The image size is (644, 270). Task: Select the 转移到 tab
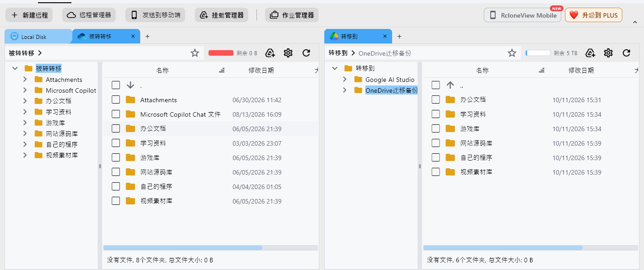358,36
